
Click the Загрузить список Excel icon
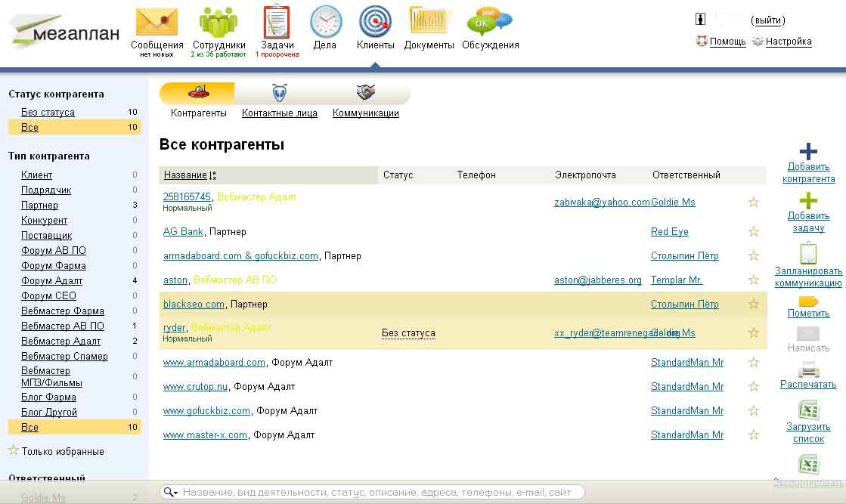pos(808,410)
